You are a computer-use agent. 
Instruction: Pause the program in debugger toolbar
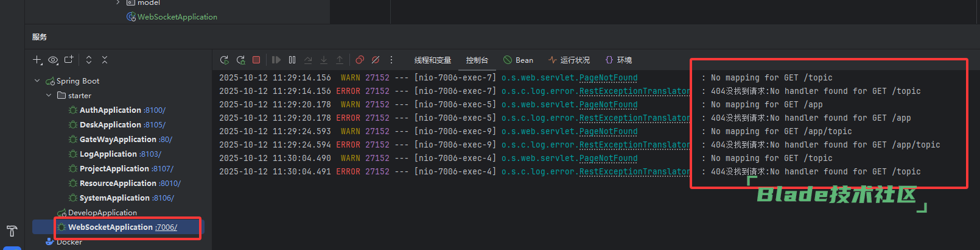(x=292, y=60)
